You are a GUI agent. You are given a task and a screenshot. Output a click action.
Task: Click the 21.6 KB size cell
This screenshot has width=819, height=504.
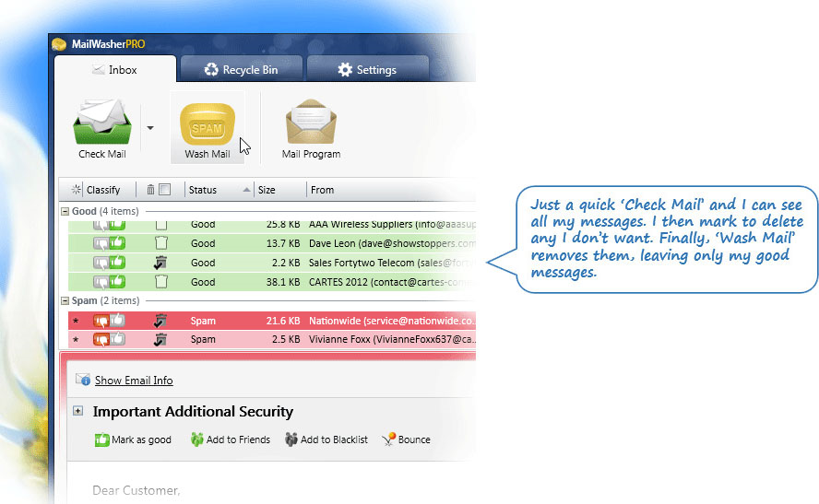coord(283,321)
